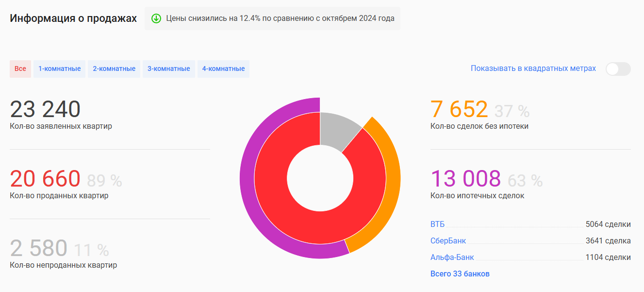This screenshot has width=644, height=292.
Task: Select the "Все" filter tab
Action: (x=20, y=69)
